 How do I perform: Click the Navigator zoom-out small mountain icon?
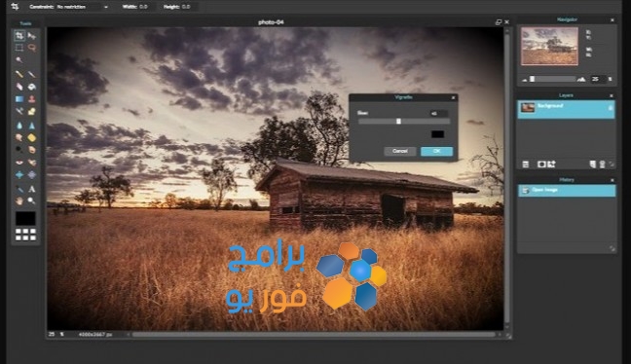click(x=524, y=80)
